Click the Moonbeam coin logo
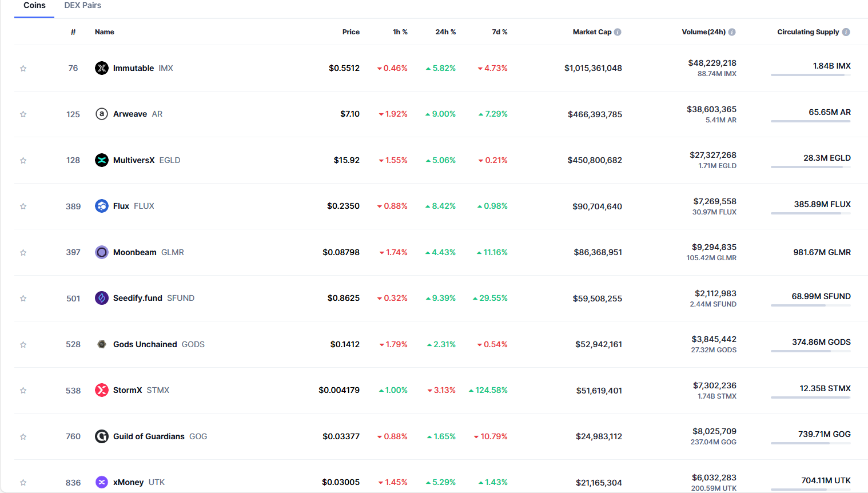The height and width of the screenshot is (493, 868). click(101, 252)
